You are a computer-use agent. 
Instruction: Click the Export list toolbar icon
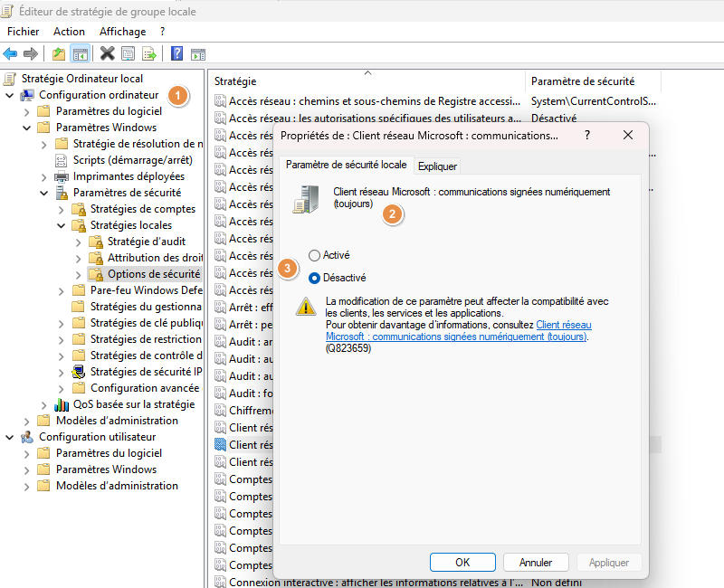148,53
